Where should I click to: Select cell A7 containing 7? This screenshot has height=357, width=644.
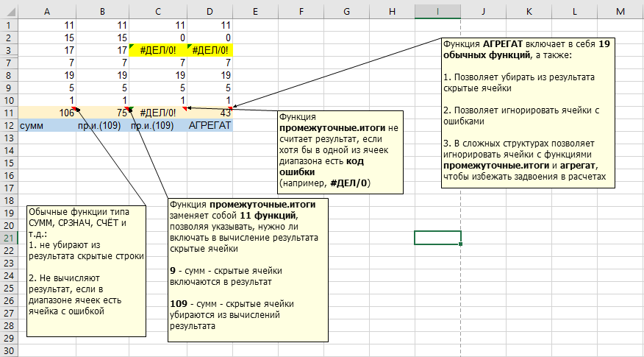tap(47, 63)
